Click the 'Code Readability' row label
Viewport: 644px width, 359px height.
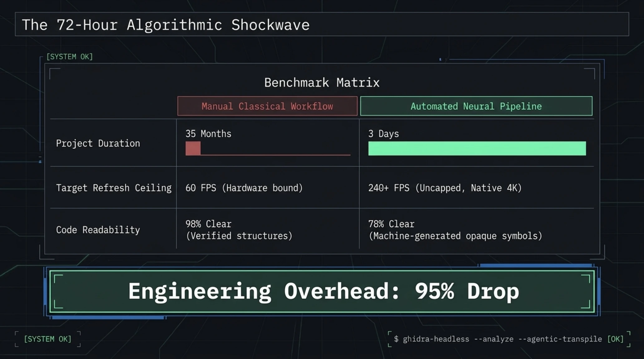coord(98,230)
